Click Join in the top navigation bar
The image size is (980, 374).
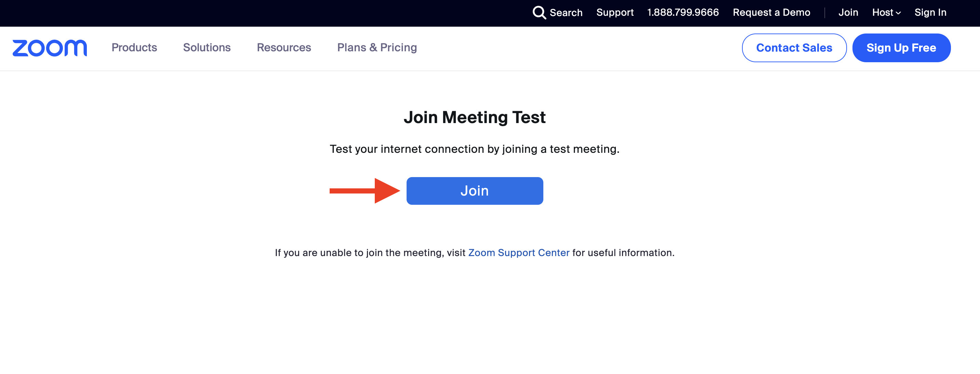point(848,13)
